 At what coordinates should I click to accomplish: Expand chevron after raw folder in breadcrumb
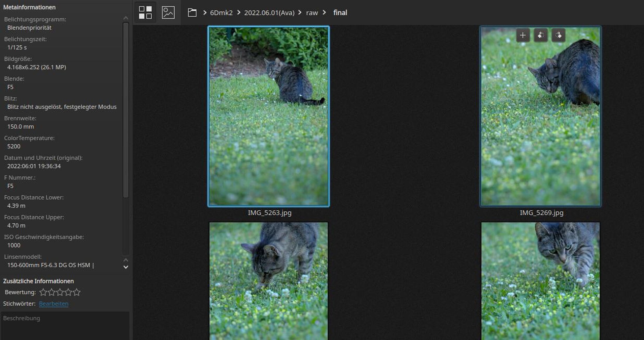pos(324,13)
